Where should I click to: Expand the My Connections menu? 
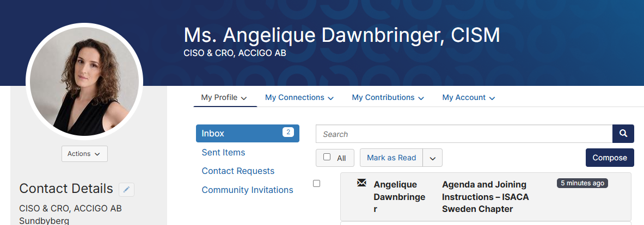coord(299,97)
